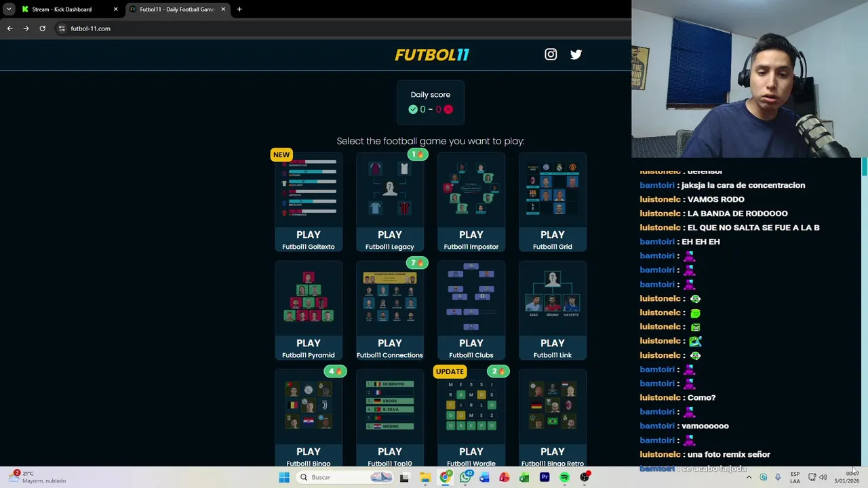868x488 pixels.
Task: Open the Windows Start menu
Action: tap(284, 477)
